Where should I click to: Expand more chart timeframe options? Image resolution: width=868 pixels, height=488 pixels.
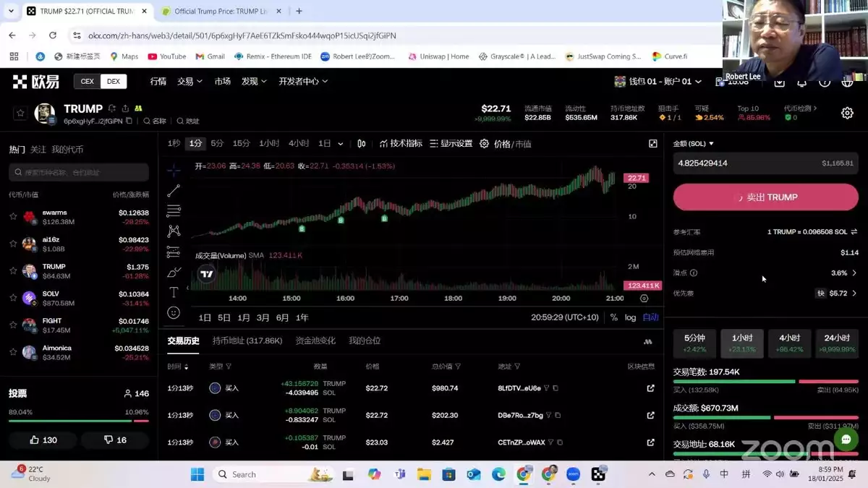tap(341, 144)
